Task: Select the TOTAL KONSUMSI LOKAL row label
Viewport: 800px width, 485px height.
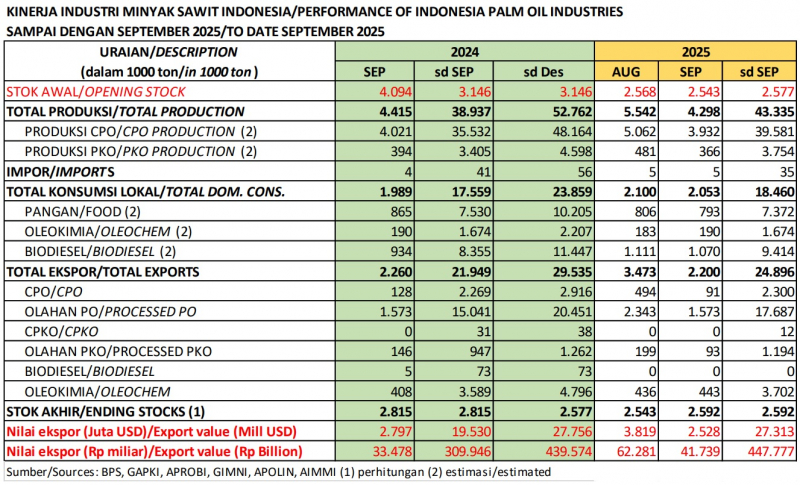Action: click(x=146, y=191)
